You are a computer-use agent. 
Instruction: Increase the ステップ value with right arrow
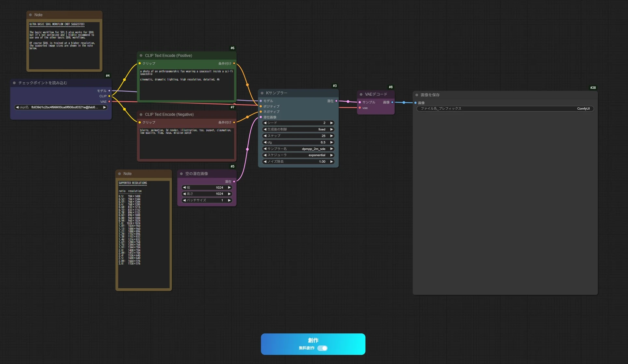pos(331,136)
